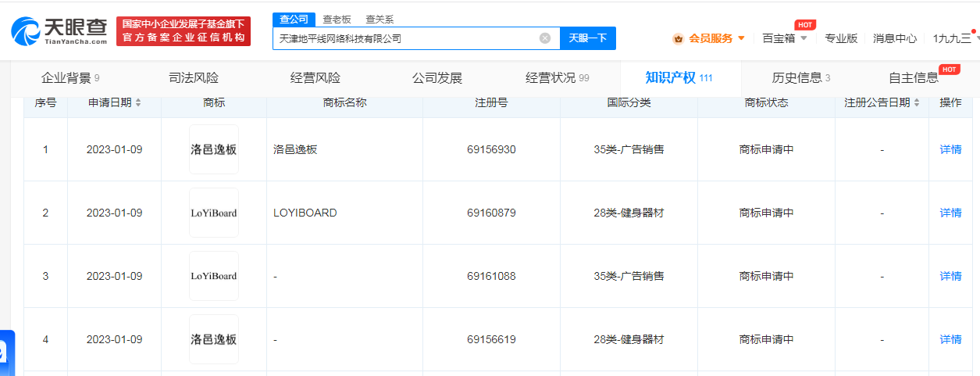Open the 洛邑逸板 trademark image in row 1
This screenshot has height=376, width=980.
[213, 149]
